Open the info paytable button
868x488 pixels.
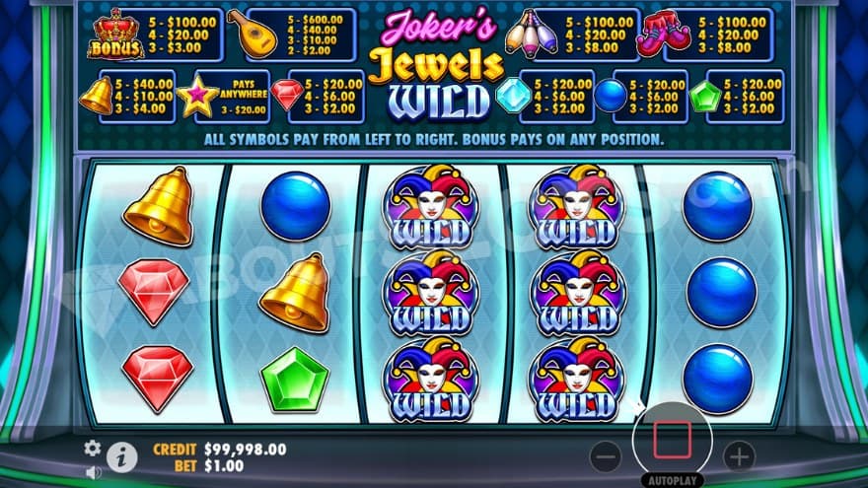click(x=121, y=457)
